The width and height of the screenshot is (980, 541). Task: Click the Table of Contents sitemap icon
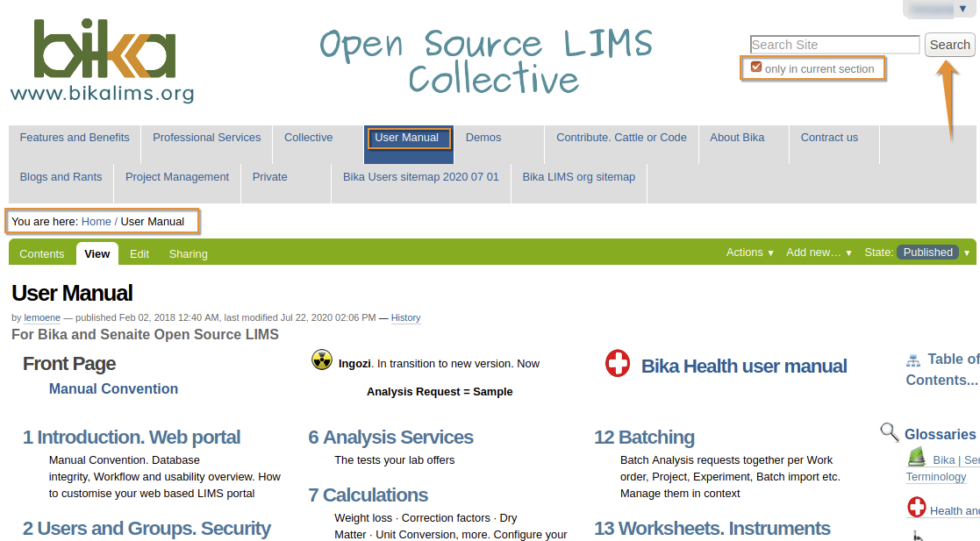[912, 359]
